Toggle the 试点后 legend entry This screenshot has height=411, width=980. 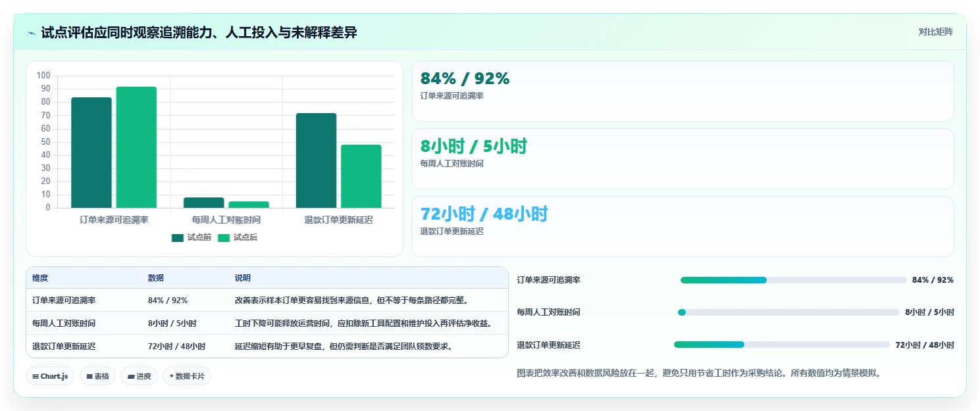pyautogui.click(x=238, y=237)
